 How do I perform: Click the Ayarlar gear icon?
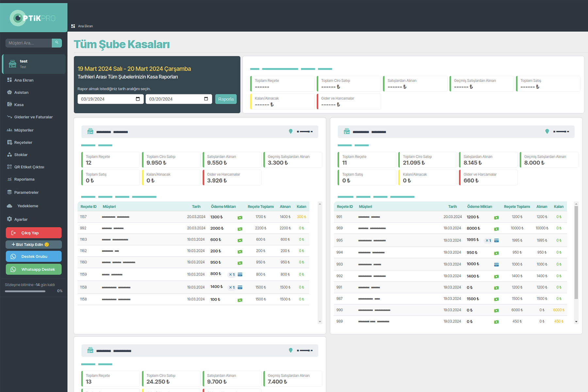click(9, 219)
